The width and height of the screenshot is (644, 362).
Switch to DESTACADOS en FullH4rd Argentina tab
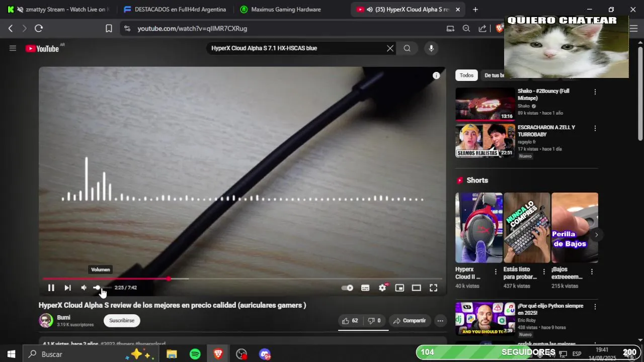174,10
